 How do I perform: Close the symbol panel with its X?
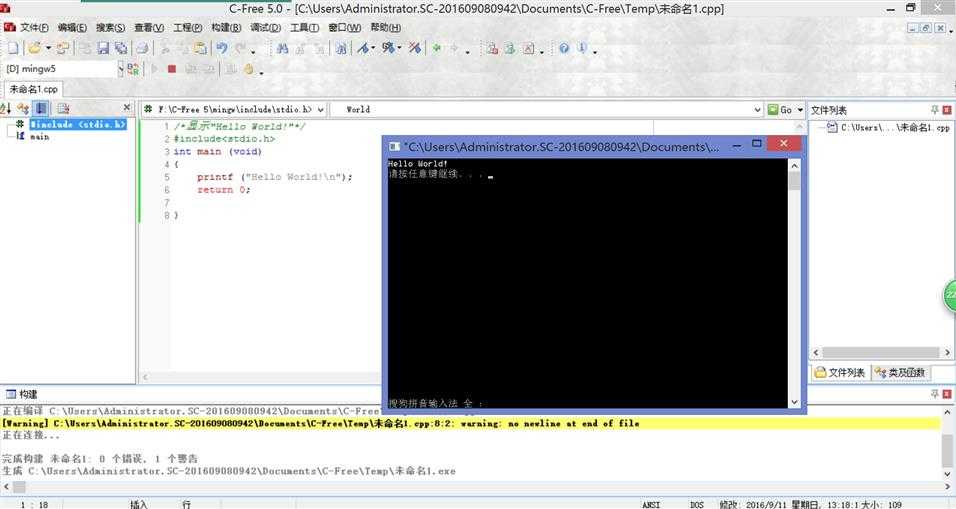click(127, 107)
